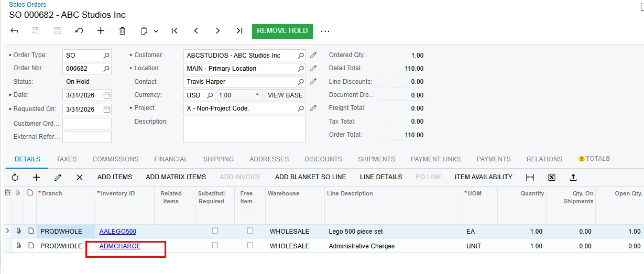Click the Undo icon in the toolbar

point(79,31)
